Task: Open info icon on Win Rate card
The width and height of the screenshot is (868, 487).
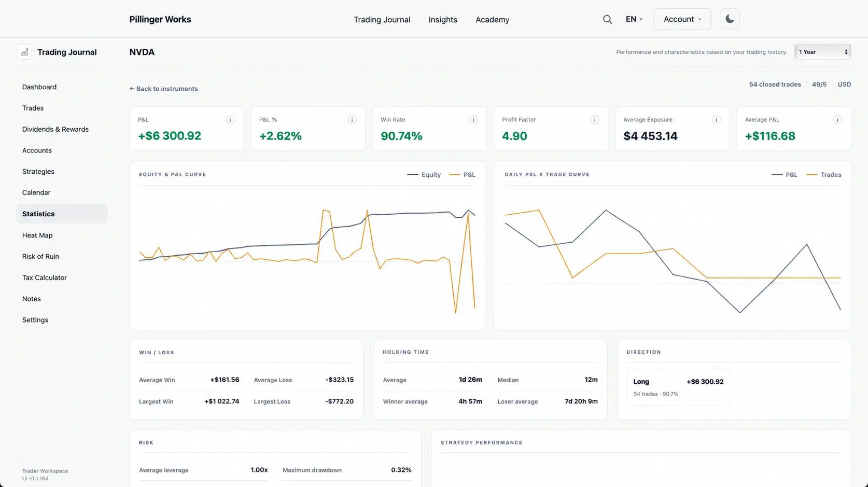Action: [x=473, y=120]
